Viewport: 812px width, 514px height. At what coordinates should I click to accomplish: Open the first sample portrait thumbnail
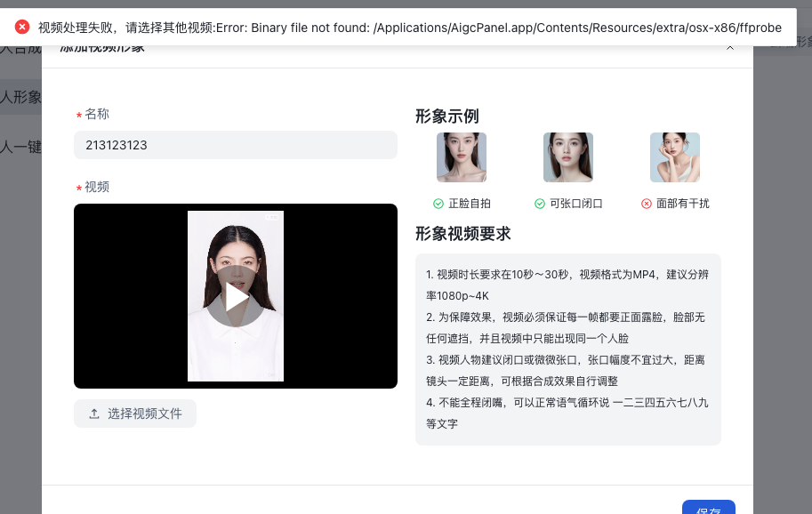[x=462, y=157]
